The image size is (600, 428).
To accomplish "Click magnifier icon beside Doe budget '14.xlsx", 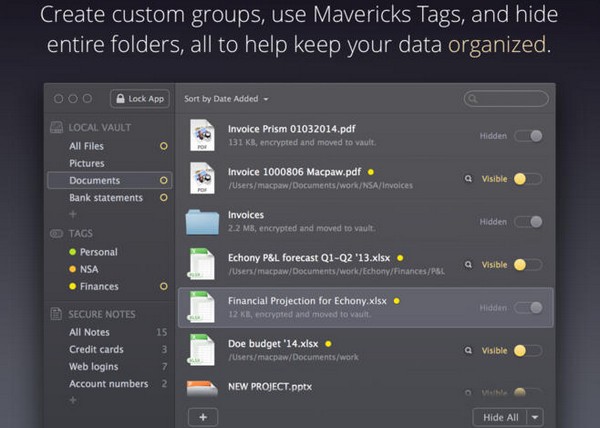I will (468, 351).
